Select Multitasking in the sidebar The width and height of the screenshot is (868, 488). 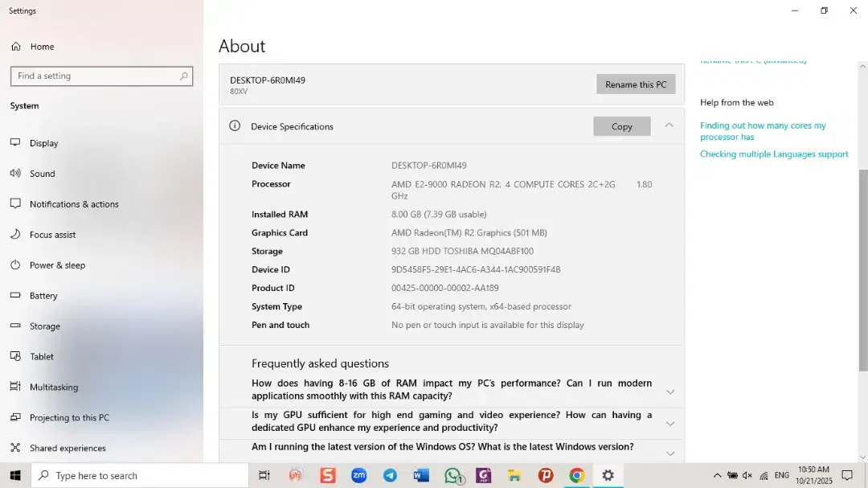click(53, 388)
